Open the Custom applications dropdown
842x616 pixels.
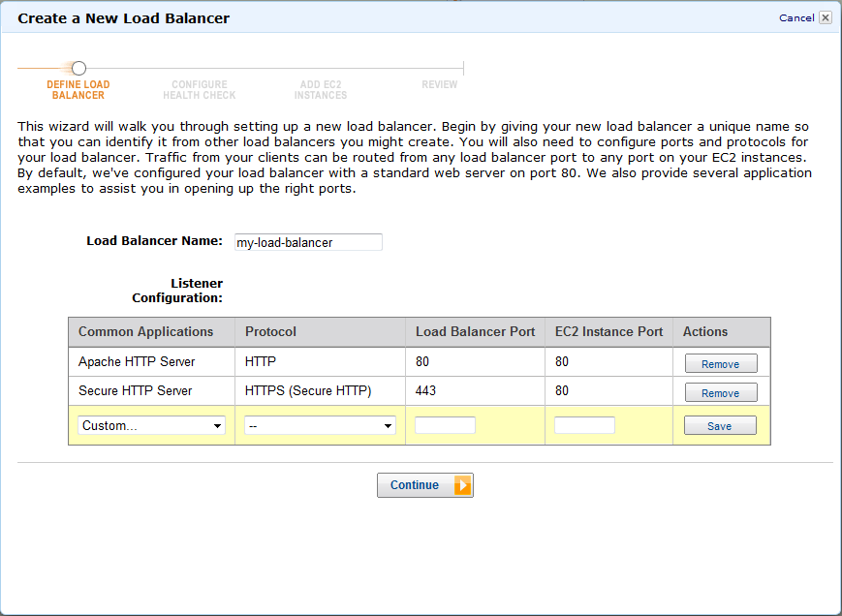click(151, 425)
